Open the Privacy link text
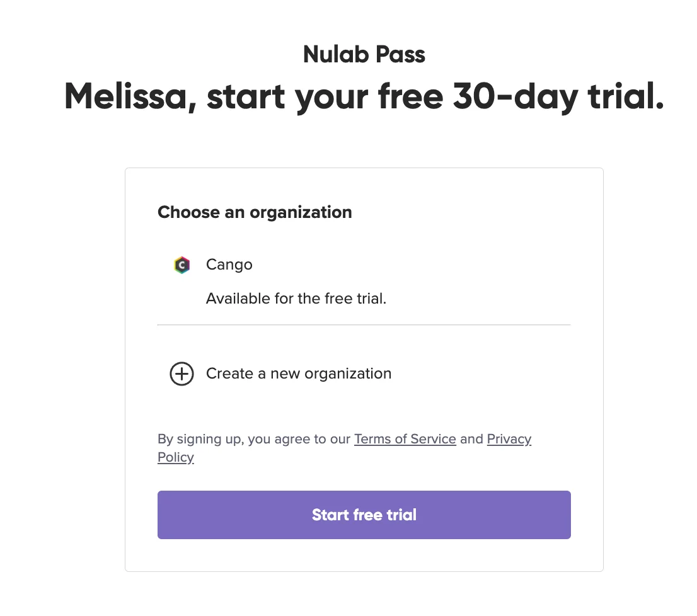This screenshot has height=616, width=697. tap(509, 439)
